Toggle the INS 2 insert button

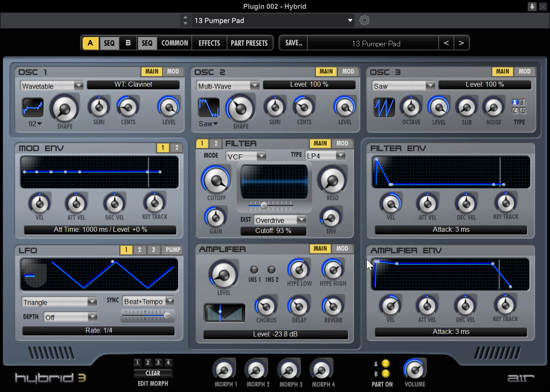click(272, 270)
